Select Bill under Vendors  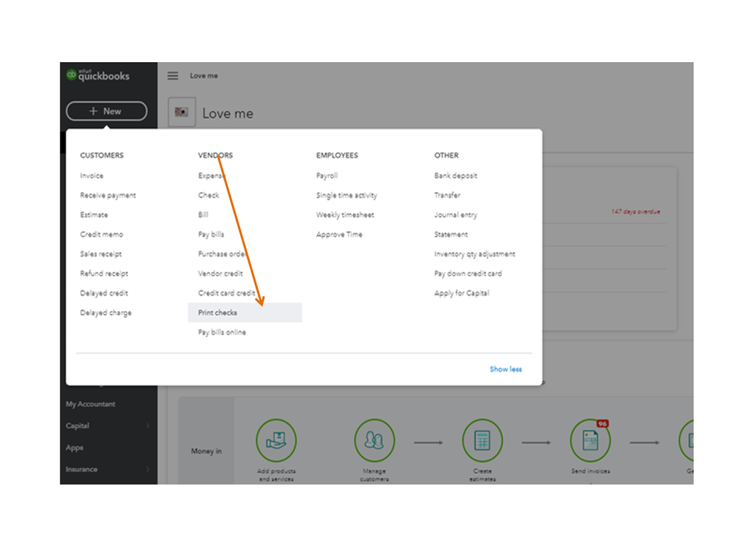click(x=203, y=215)
